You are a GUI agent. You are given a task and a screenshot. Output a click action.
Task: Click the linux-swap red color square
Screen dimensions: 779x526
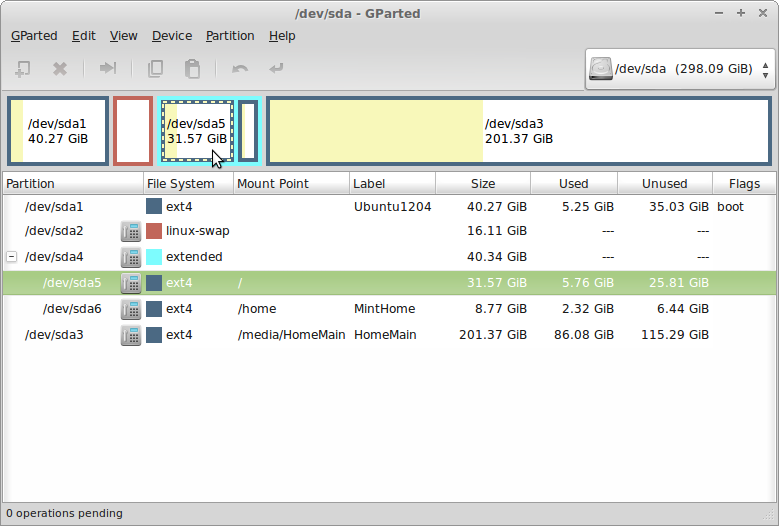coord(154,231)
